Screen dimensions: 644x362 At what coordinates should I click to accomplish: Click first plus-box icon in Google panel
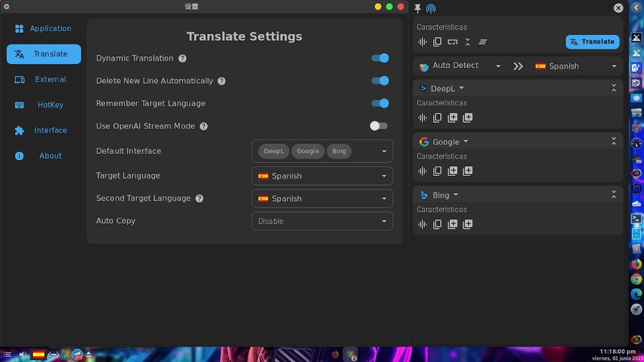coord(452,171)
